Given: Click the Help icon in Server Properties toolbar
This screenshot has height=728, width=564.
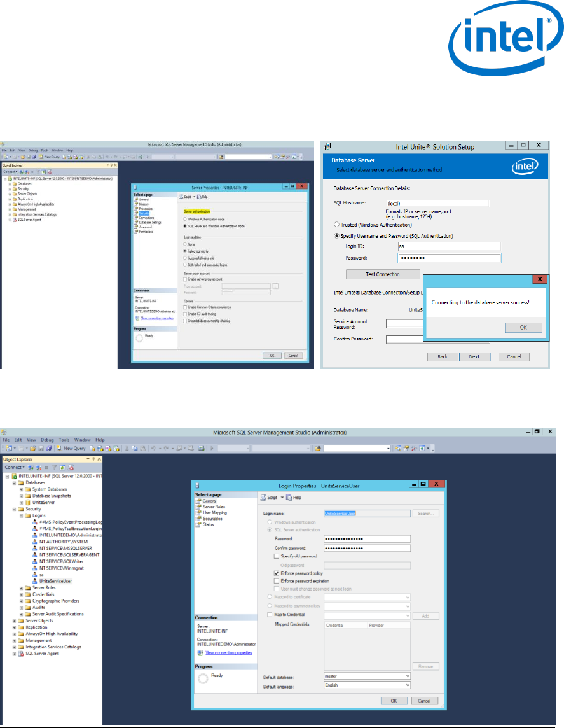Looking at the screenshot, I should (199, 197).
